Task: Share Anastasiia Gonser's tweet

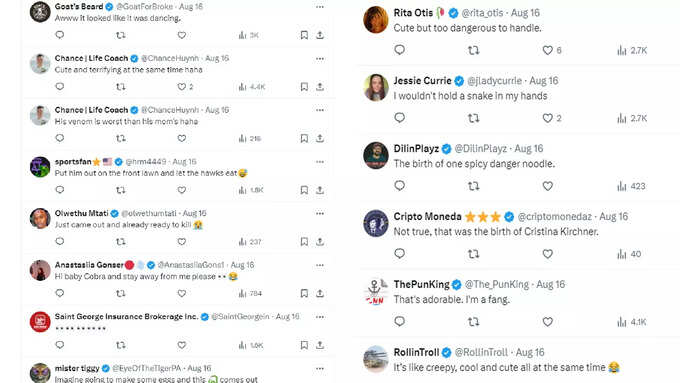Action: (320, 294)
